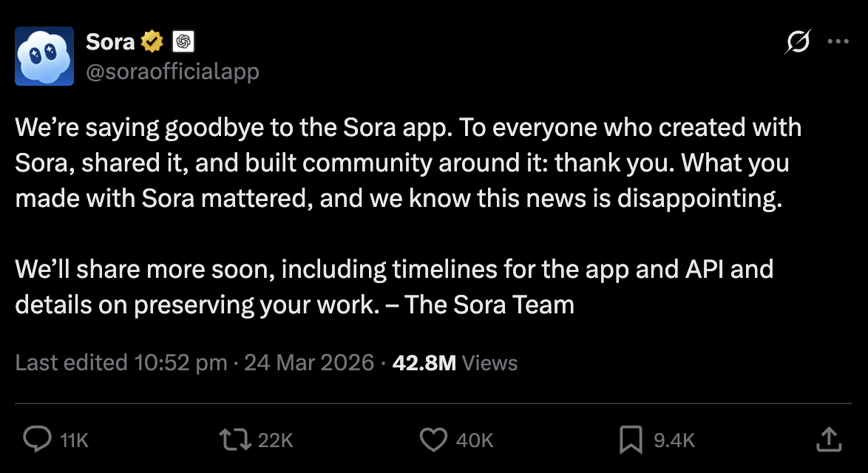
Task: Click the Reply speech bubble icon
Action: (37, 440)
